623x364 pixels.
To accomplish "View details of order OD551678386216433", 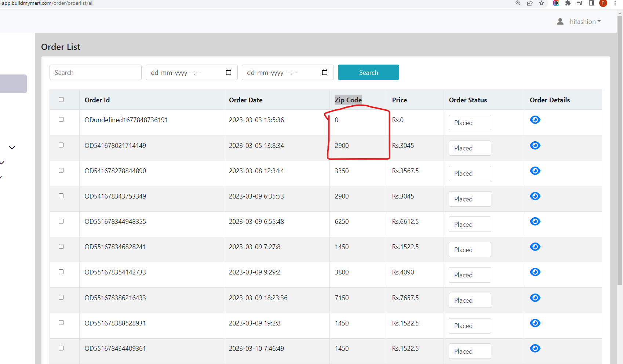I will 535,298.
